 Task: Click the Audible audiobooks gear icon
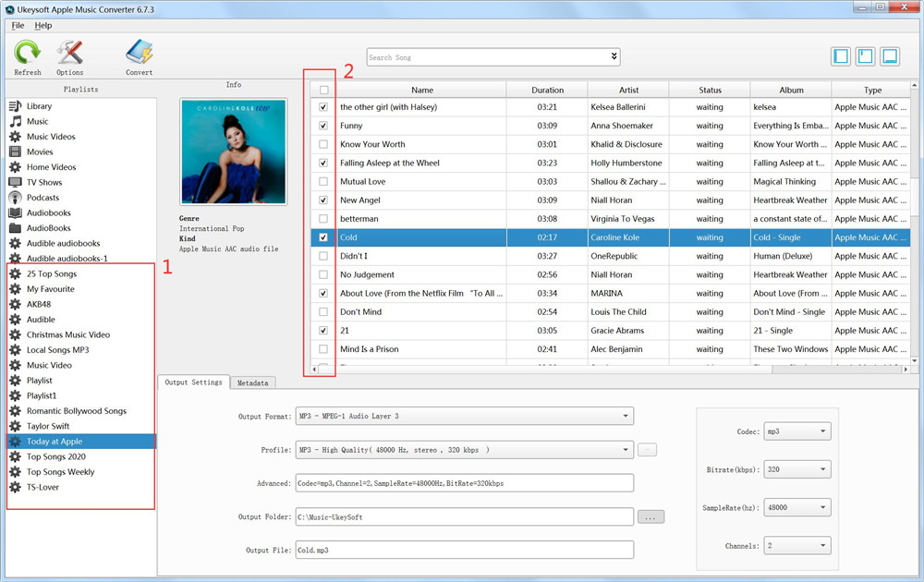[16, 243]
